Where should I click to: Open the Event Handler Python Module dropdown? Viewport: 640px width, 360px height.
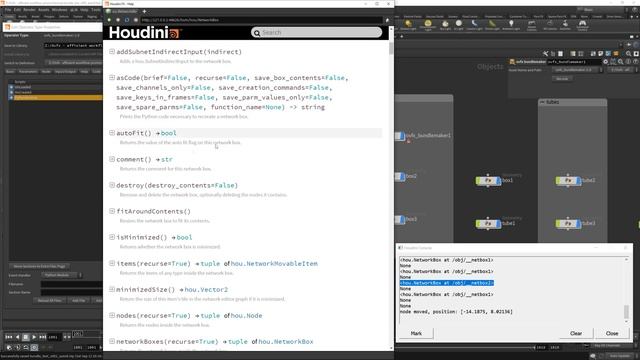62,275
